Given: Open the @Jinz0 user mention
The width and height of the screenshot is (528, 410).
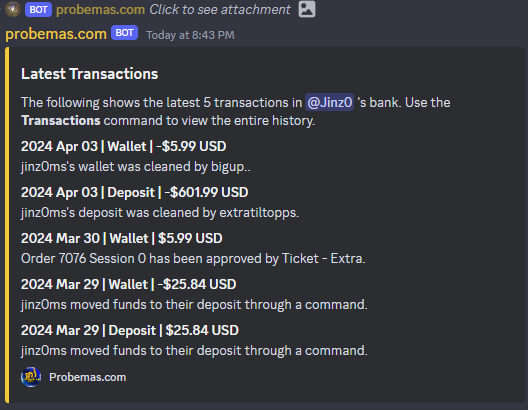Looking at the screenshot, I should pos(329,102).
